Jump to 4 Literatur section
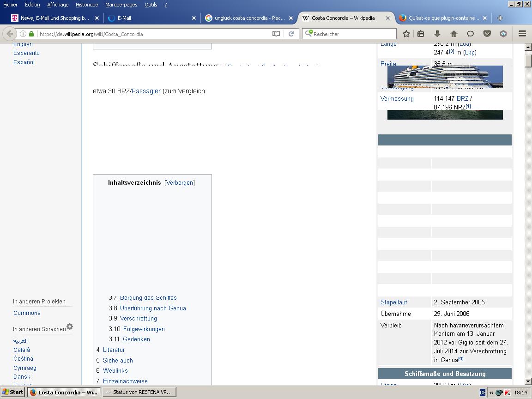Image resolution: width=532 pixels, height=399 pixels. (114, 350)
